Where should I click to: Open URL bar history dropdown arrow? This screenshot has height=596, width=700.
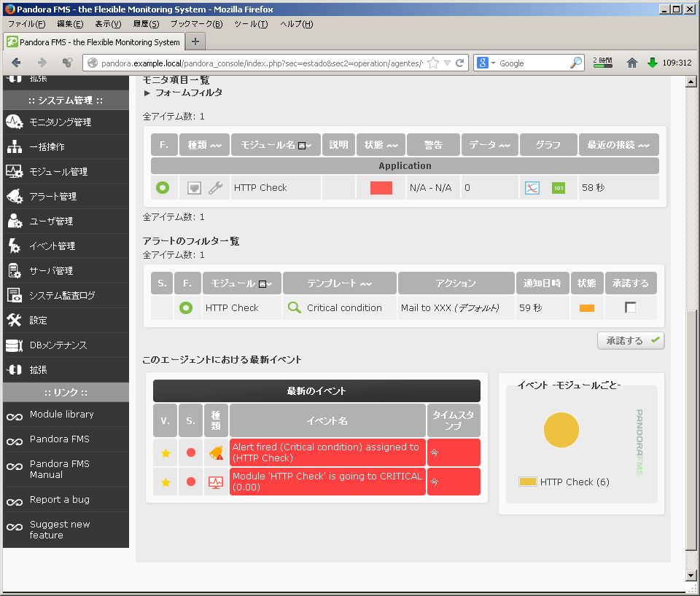tap(447, 63)
